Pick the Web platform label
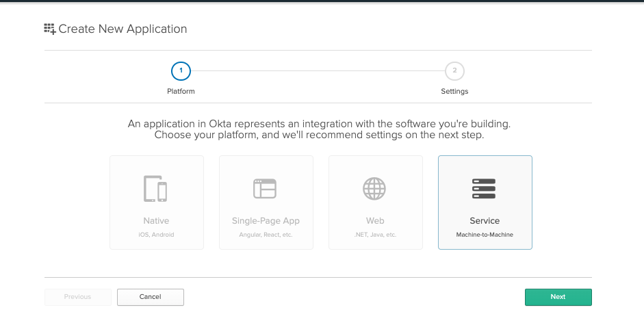 click(x=375, y=221)
